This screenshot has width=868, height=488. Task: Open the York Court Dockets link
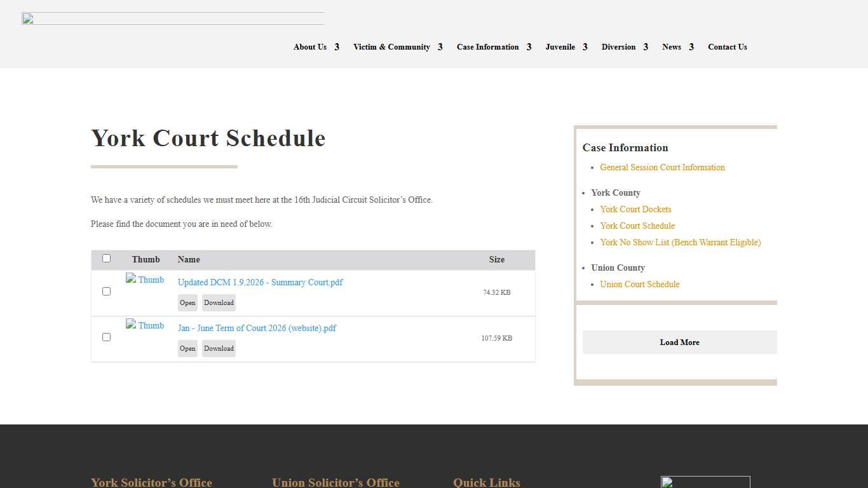(x=635, y=209)
